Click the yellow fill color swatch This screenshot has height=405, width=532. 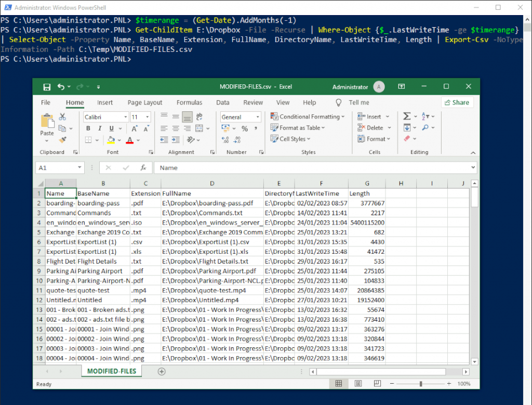111,140
